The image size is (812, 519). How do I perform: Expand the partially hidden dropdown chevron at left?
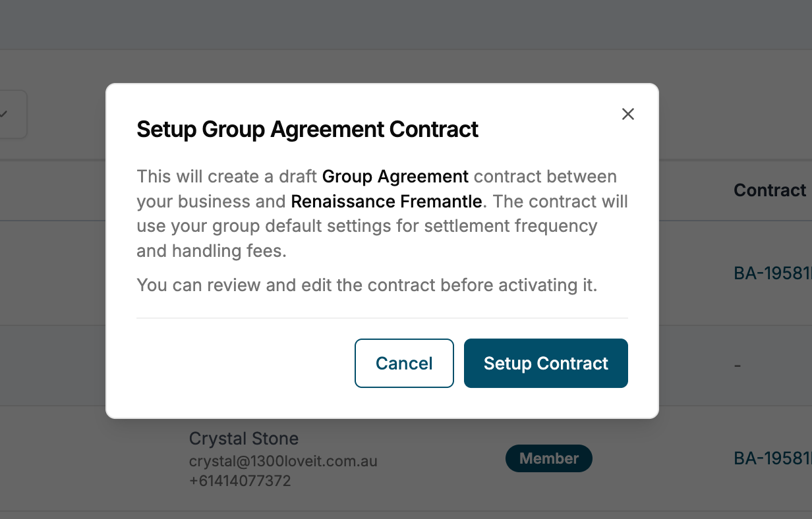4,114
